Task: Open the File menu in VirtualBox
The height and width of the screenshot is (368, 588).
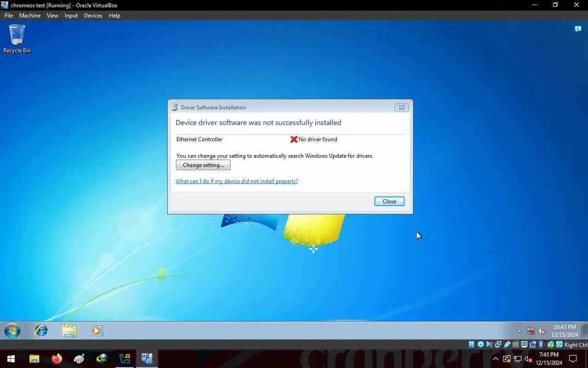Action: 9,15
